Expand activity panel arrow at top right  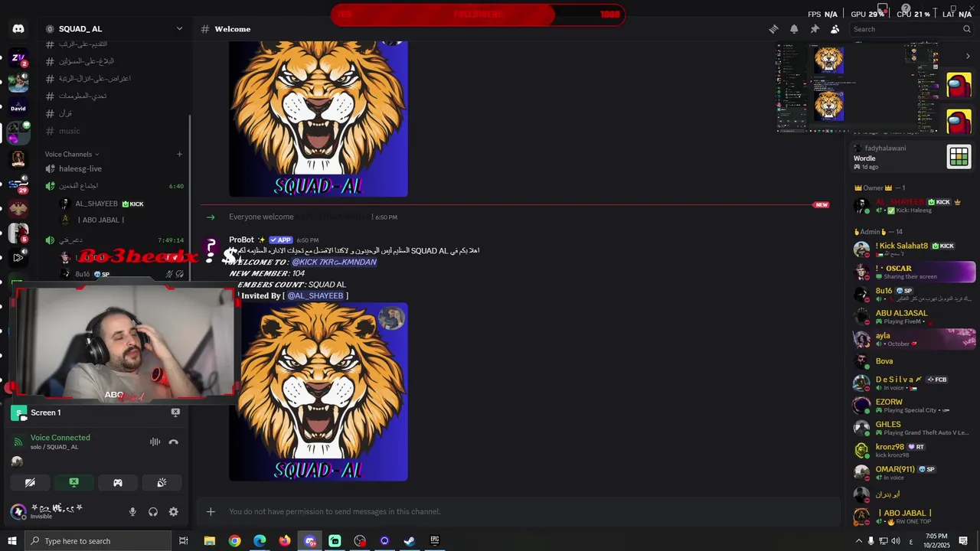point(968,56)
